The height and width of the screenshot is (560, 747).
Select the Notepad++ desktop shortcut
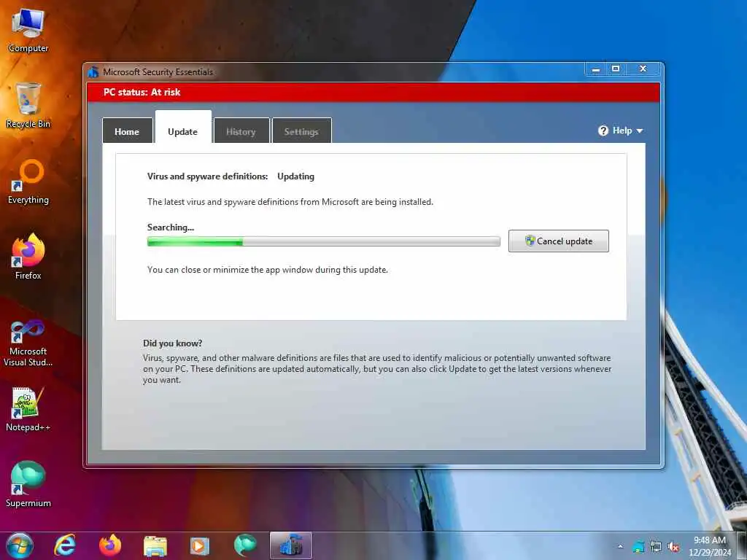point(28,409)
